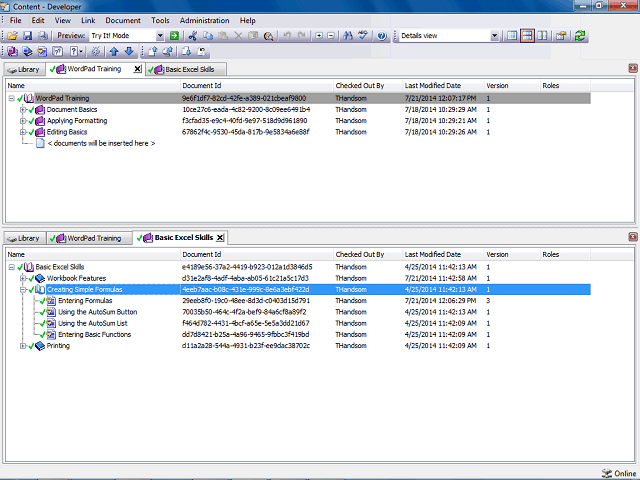This screenshot has width=640, height=480.
Task: Click the properties toolbar icon beside layout buttons
Action: [560, 36]
